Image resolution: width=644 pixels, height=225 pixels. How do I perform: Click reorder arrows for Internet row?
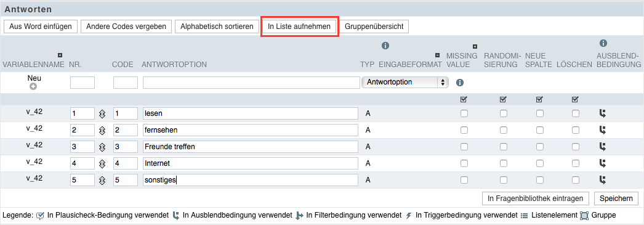pos(102,163)
